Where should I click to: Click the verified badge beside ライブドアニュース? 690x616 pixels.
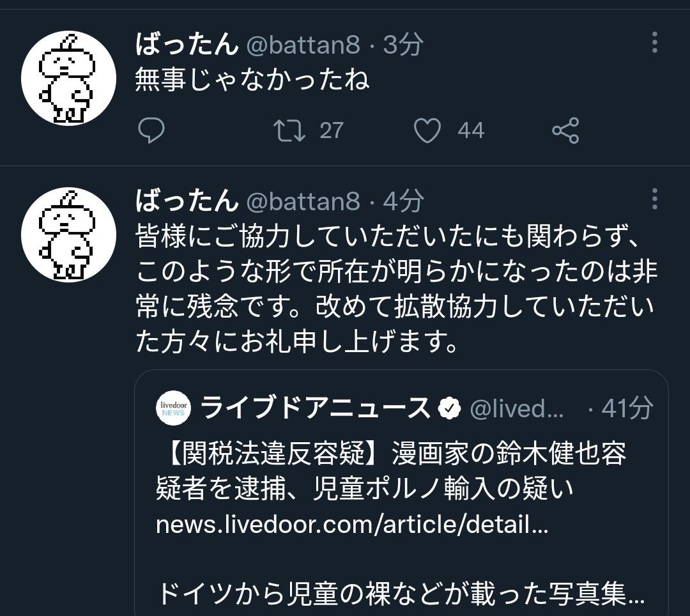(450, 408)
